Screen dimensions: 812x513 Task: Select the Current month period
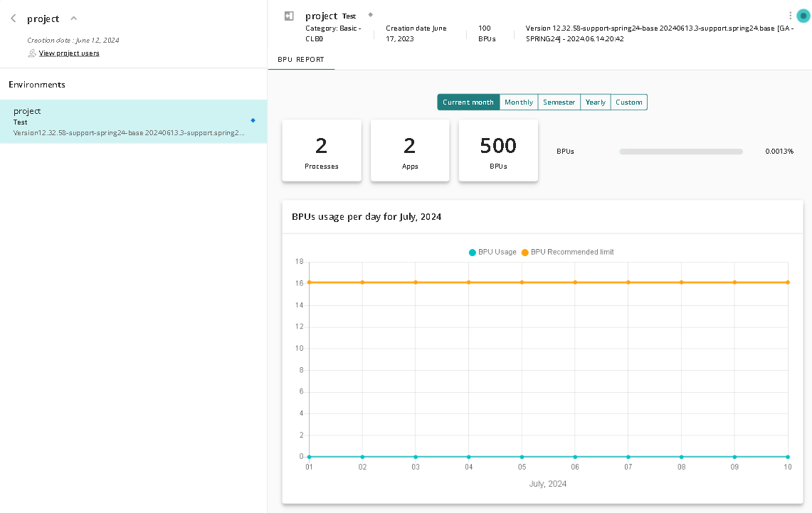click(468, 102)
